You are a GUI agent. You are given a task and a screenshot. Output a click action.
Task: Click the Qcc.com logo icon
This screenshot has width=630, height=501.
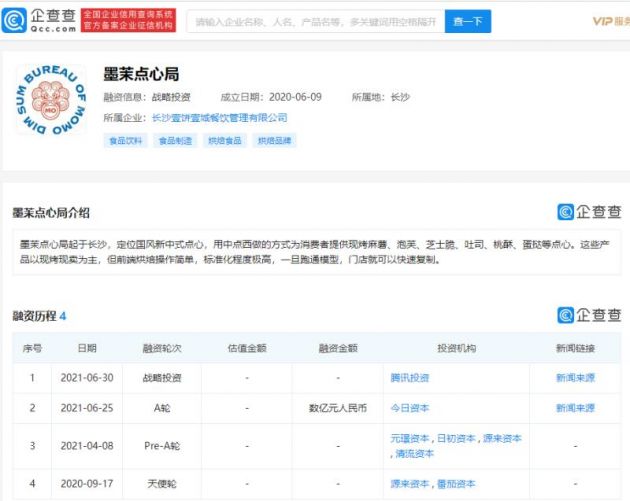tap(14, 20)
